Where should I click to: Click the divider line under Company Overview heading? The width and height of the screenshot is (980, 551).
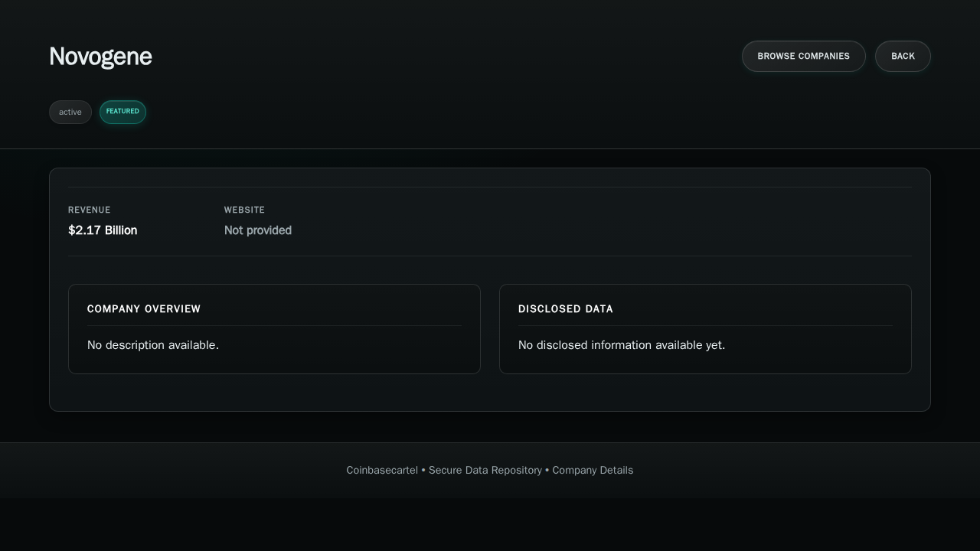[x=274, y=326]
